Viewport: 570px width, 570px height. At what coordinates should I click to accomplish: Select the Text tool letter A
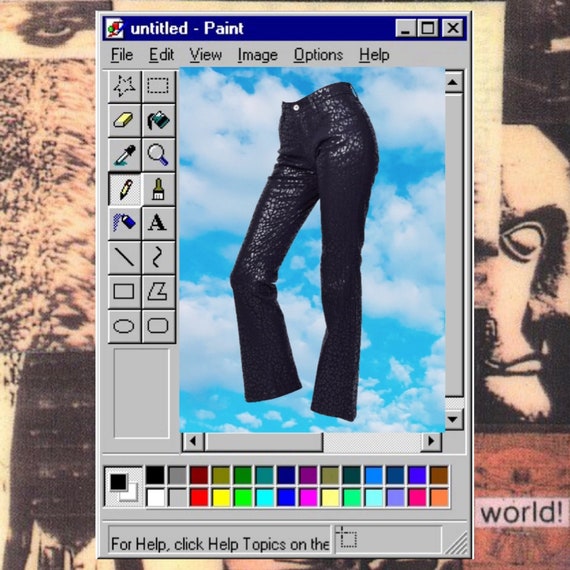pos(158,223)
